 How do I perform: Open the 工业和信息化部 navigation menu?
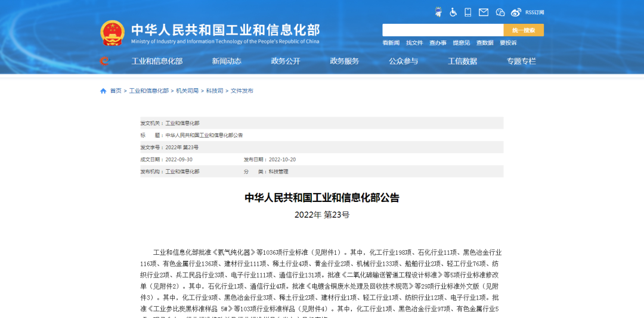[157, 61]
